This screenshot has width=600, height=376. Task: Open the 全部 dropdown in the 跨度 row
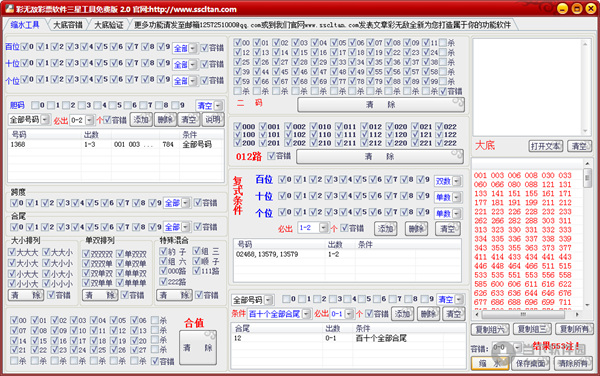176,203
